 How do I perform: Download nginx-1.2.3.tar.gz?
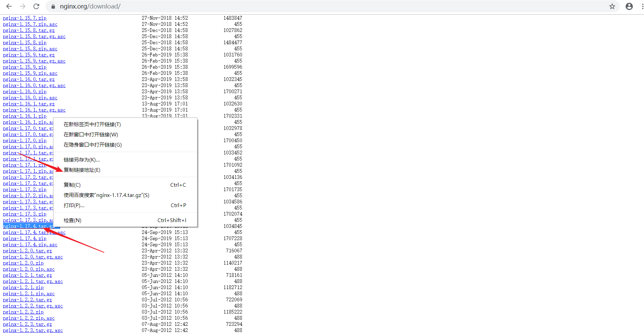28,324
